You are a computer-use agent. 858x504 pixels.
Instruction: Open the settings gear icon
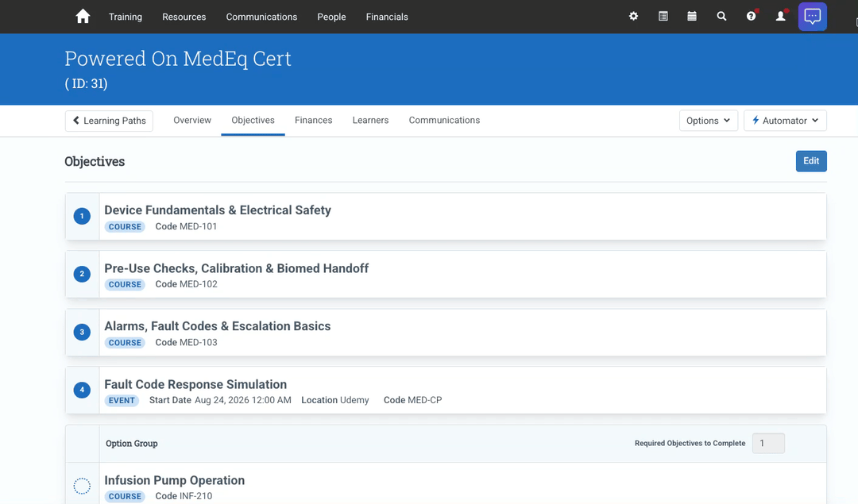tap(633, 17)
